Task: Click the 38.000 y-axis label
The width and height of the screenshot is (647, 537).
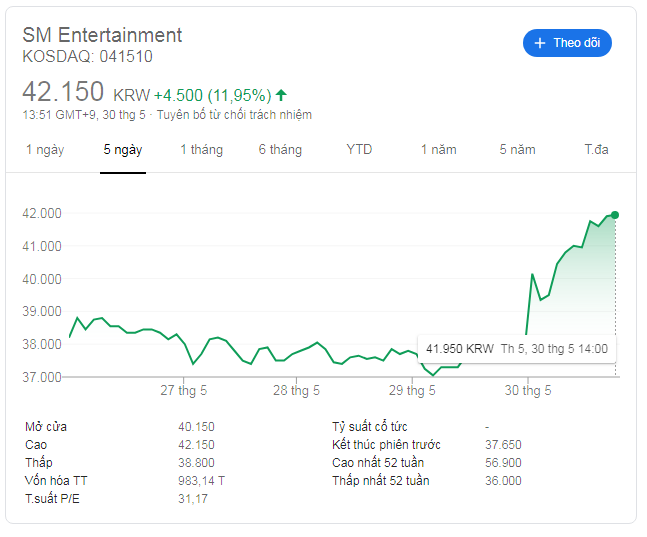Action: click(42, 344)
